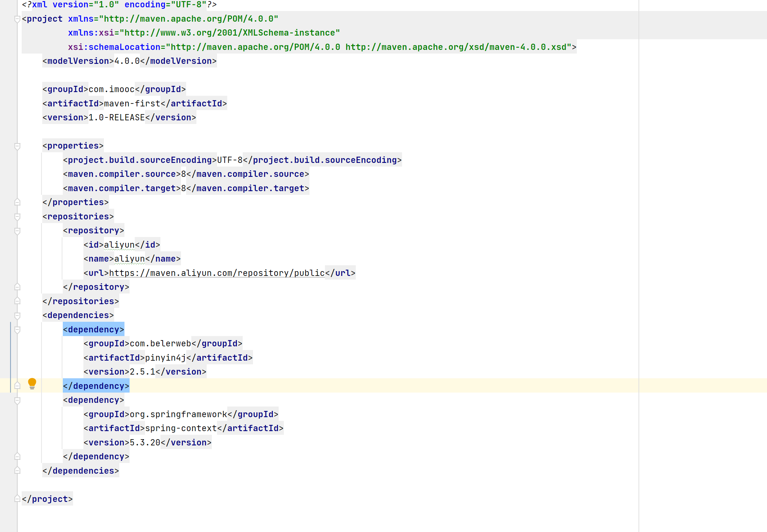
Task: Click the xsi:schemaLocation attribute name
Action: point(114,47)
